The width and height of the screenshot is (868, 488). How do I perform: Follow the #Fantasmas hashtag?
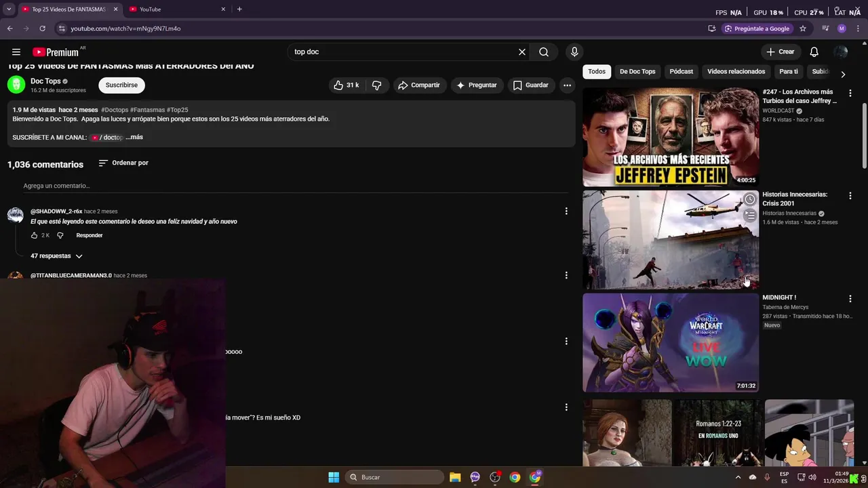point(147,110)
